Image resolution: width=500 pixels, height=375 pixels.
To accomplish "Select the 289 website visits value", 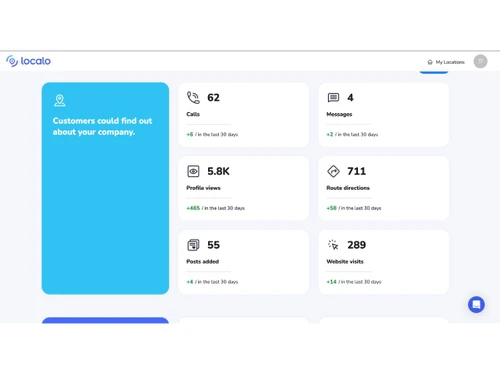I will coord(356,245).
